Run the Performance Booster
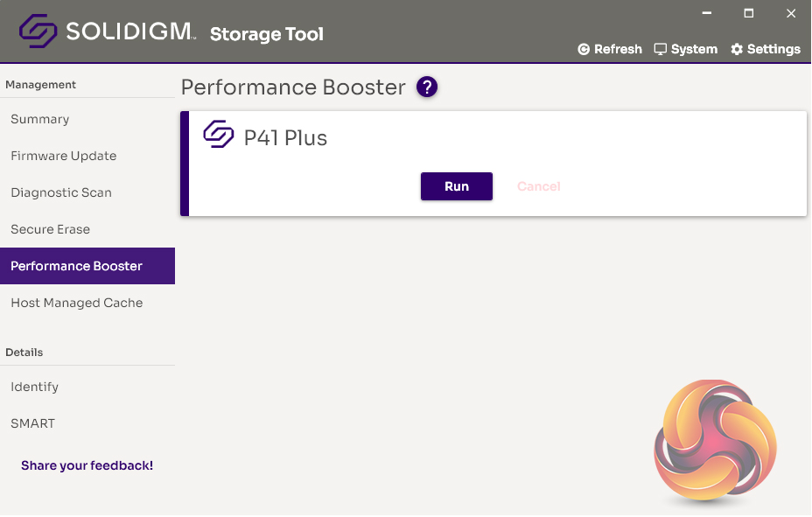This screenshot has height=517, width=812. tap(457, 186)
